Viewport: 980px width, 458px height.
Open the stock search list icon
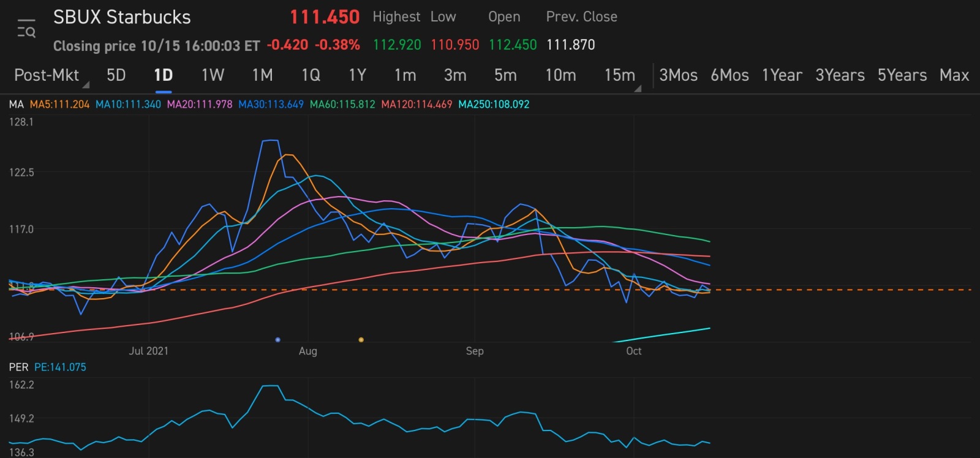26,29
